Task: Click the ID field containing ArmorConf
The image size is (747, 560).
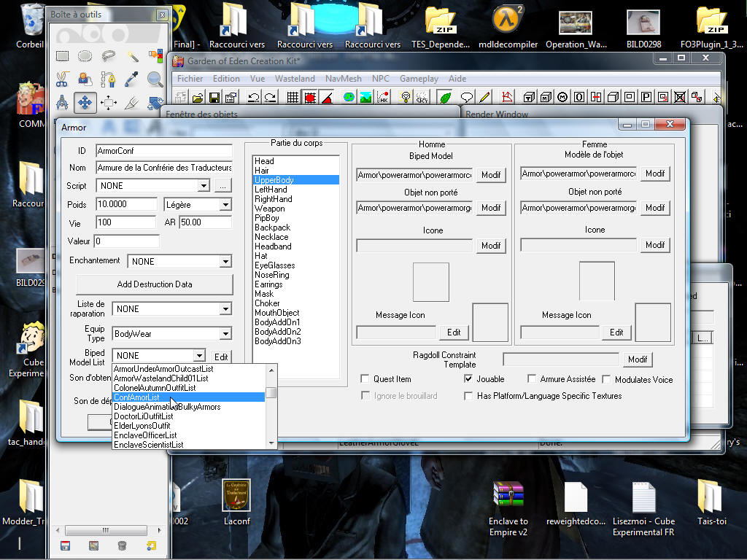Action: tap(164, 151)
